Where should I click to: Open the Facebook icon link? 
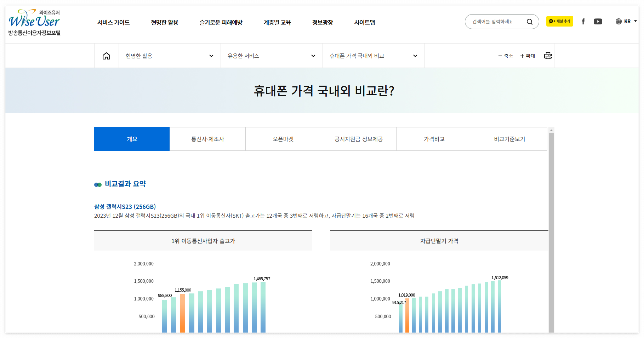[583, 22]
